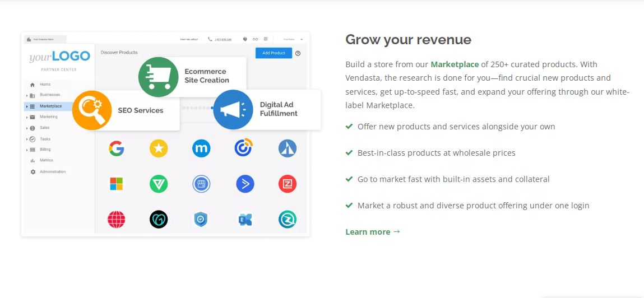Click the green ecommerce shopping cart icon

pos(158,77)
